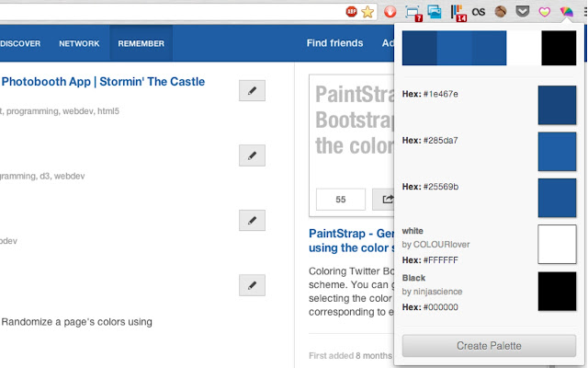Click the blue screens extension icon
Screen dimensions: 588x368
coord(435,12)
